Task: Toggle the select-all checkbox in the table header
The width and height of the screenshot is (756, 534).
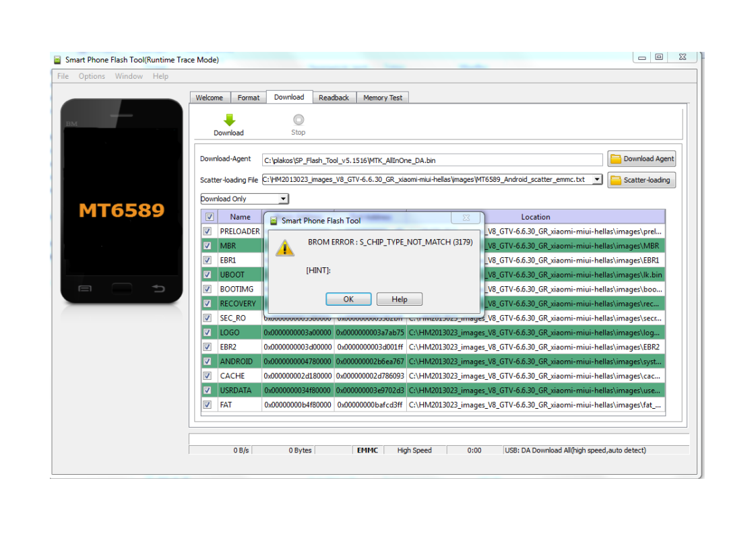Action: coord(209,217)
